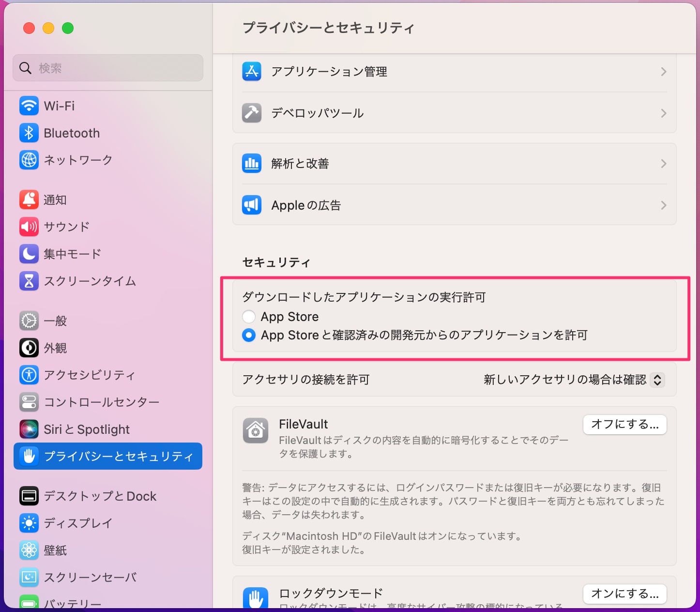Select App Store と確認済みの開発元 radio button

click(249, 335)
